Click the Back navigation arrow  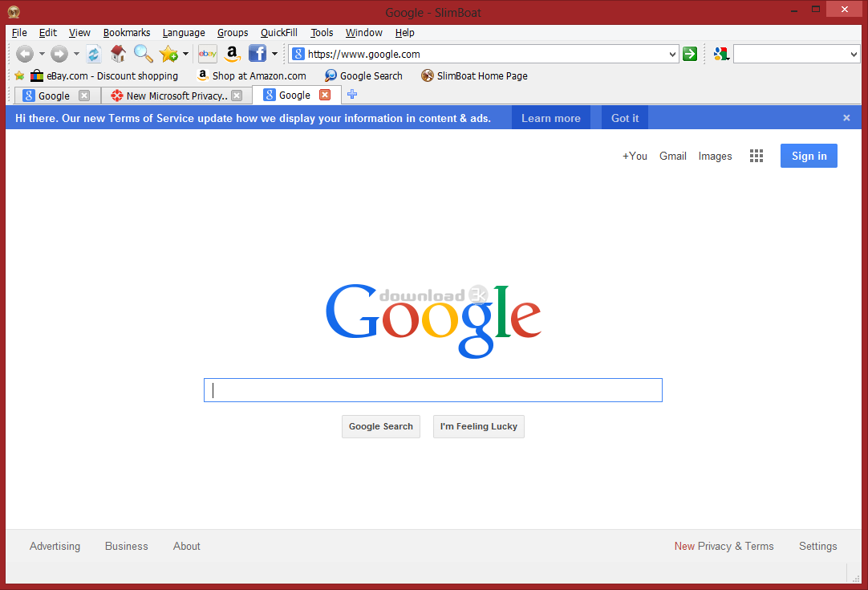25,54
